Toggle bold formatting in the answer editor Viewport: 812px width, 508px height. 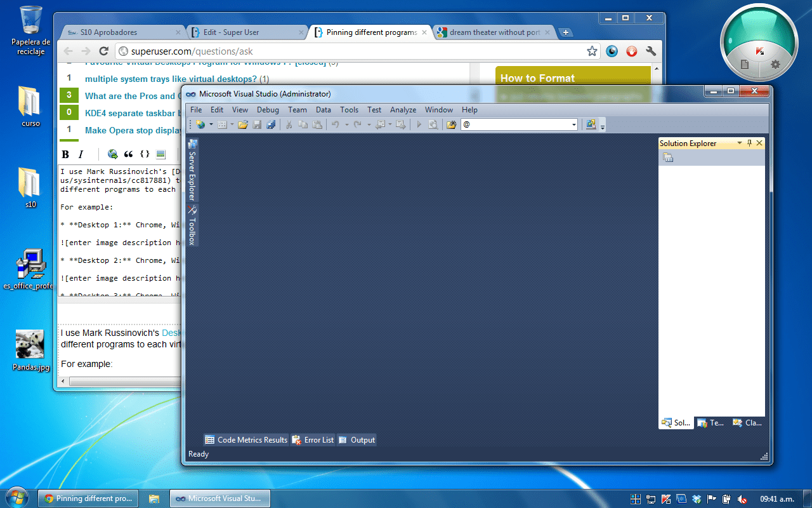(65, 154)
